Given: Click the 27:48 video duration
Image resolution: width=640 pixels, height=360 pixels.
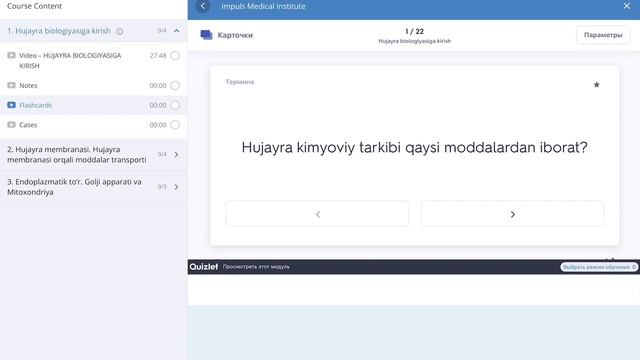Looking at the screenshot, I should click(x=158, y=56).
